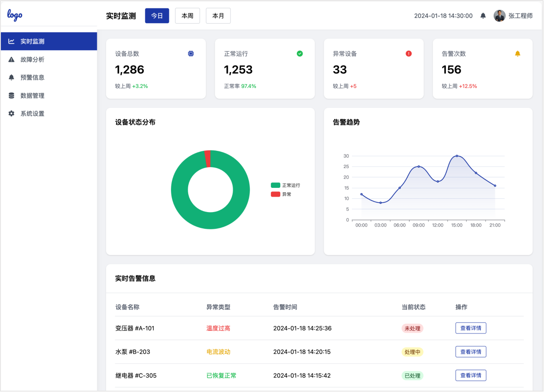Toggle the 异常 legend red swatch
The image size is (544, 392).
tap(275, 194)
